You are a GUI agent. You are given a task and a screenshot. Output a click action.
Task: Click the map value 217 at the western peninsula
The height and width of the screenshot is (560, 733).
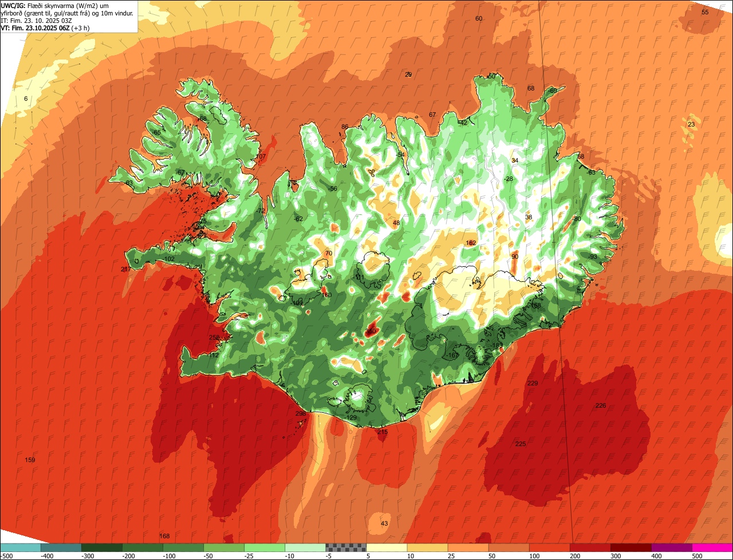[126, 269]
